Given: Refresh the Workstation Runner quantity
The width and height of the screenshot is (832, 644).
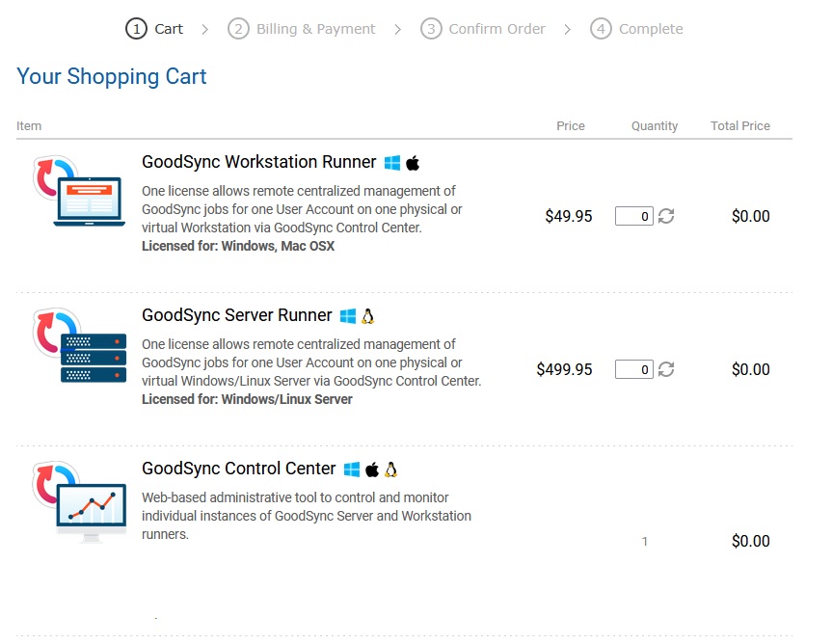Looking at the screenshot, I should click(666, 216).
